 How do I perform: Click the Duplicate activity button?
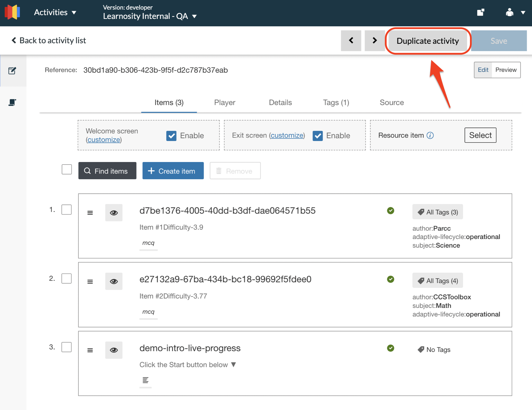click(428, 41)
